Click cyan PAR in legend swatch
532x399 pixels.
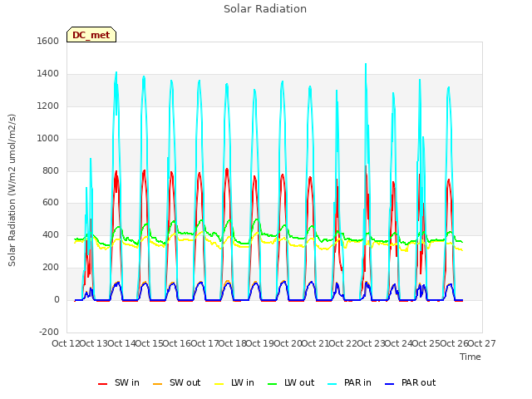click(332, 384)
